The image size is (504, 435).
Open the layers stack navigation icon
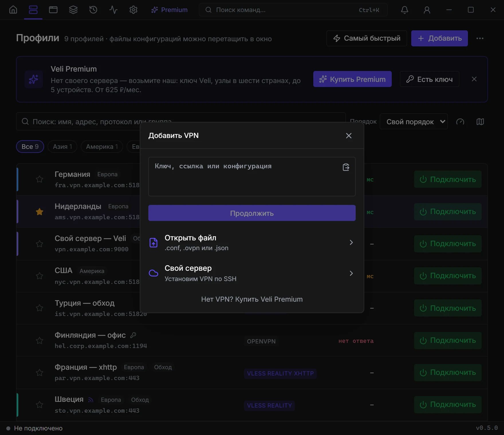tap(73, 10)
